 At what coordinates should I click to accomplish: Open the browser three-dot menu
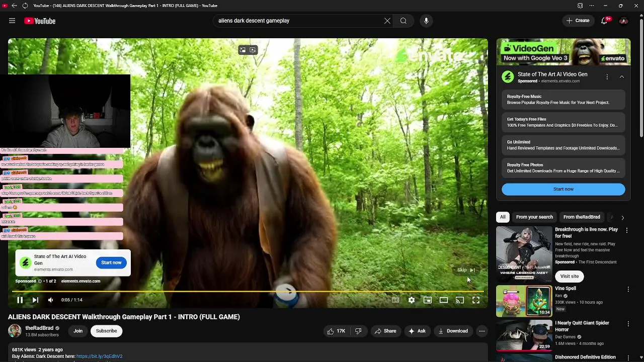[592, 6]
